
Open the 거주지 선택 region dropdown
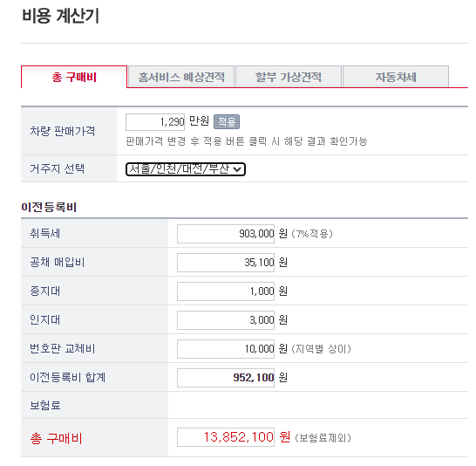pos(186,169)
